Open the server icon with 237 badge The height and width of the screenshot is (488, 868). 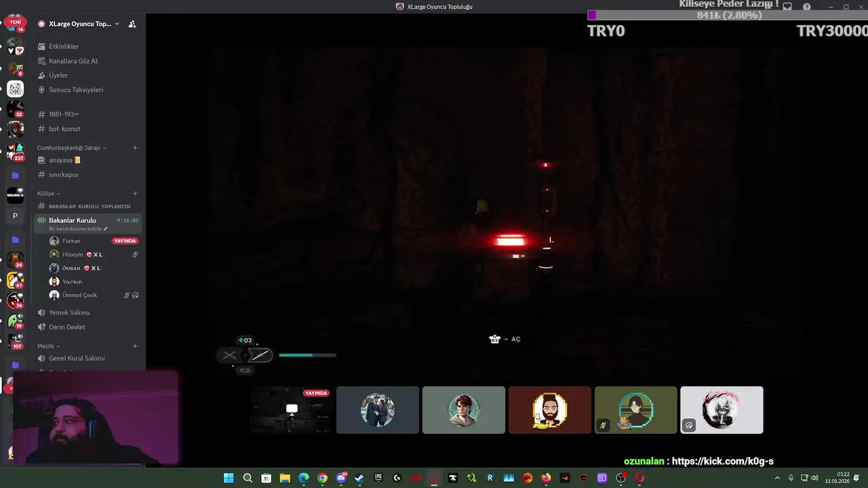tap(15, 152)
